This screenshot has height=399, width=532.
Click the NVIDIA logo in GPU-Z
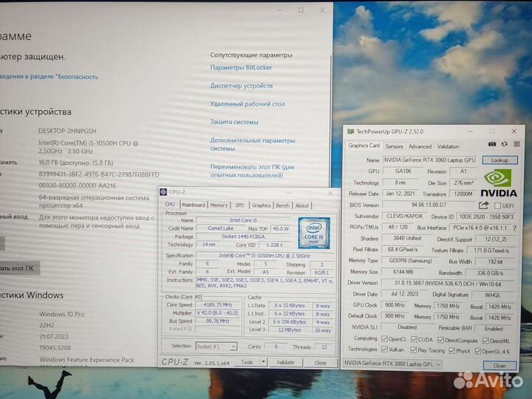499,183
